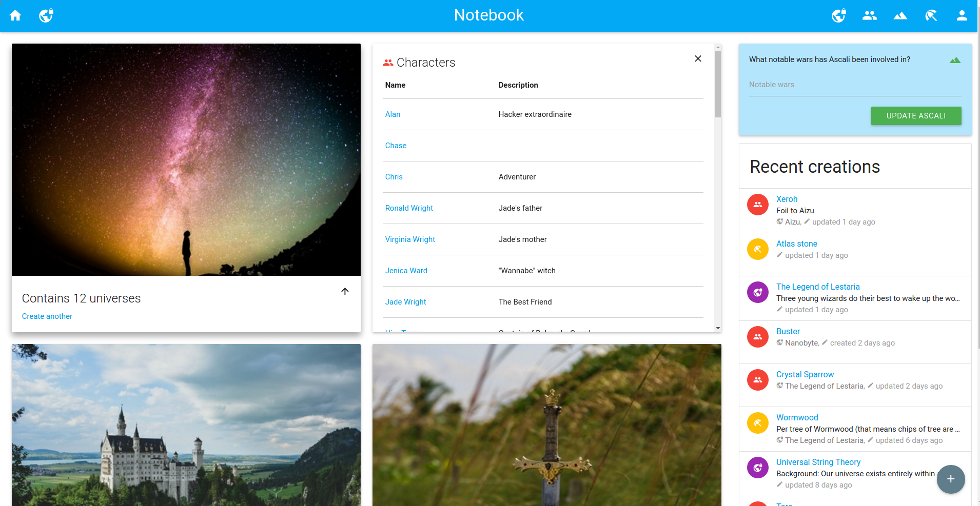
Task: Click the green location icon in question card
Action: point(955,60)
